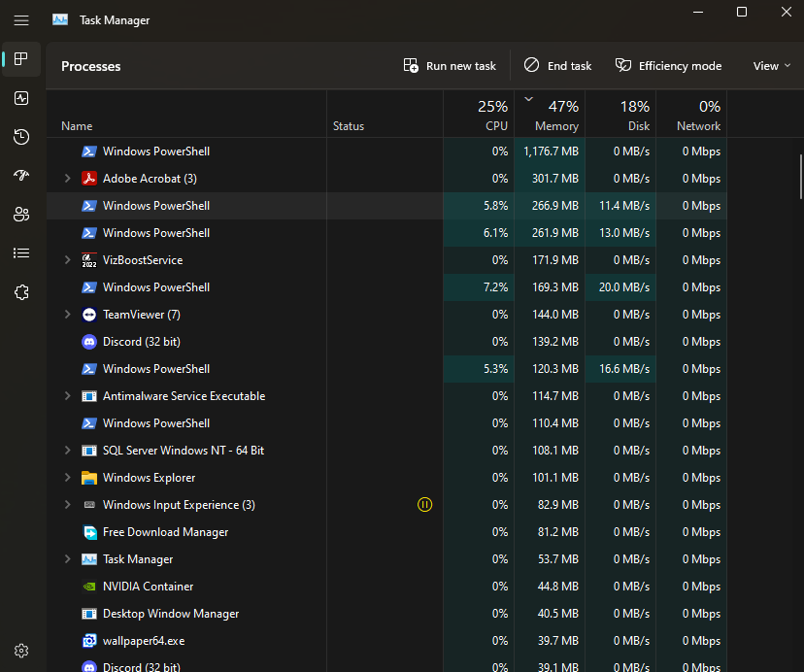This screenshot has height=672, width=804.
Task: Click the Desktop Window Manager icon
Action: (x=89, y=614)
